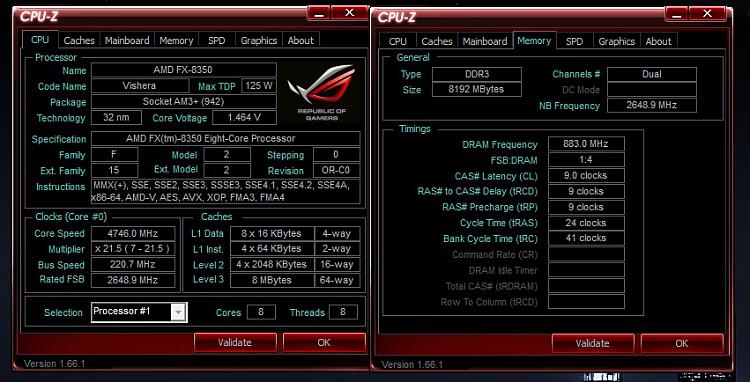
Task: Click Validate in the right CPU-Z window
Action: 593,343
